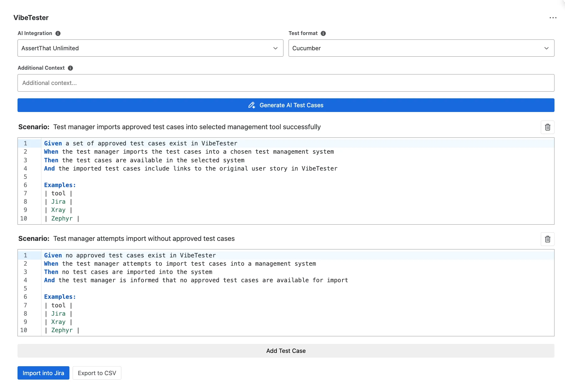The height and width of the screenshot is (392, 565).
Task: Delete the 'without approved test cases' scenario
Action: pos(547,239)
